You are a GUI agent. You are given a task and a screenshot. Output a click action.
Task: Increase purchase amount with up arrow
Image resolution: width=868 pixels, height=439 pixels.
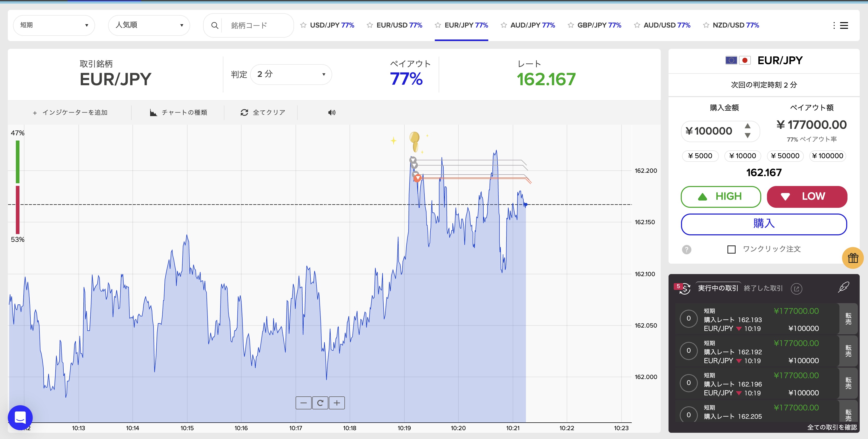[747, 126]
